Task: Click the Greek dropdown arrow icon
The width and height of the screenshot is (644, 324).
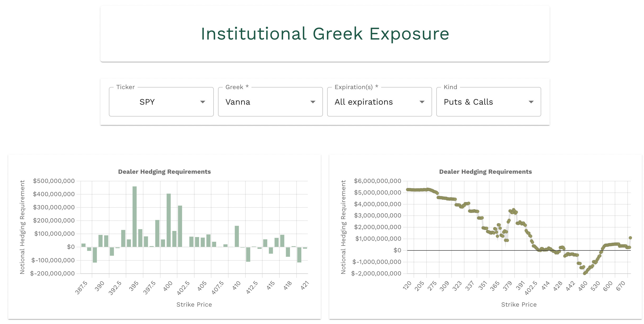Action: [313, 102]
